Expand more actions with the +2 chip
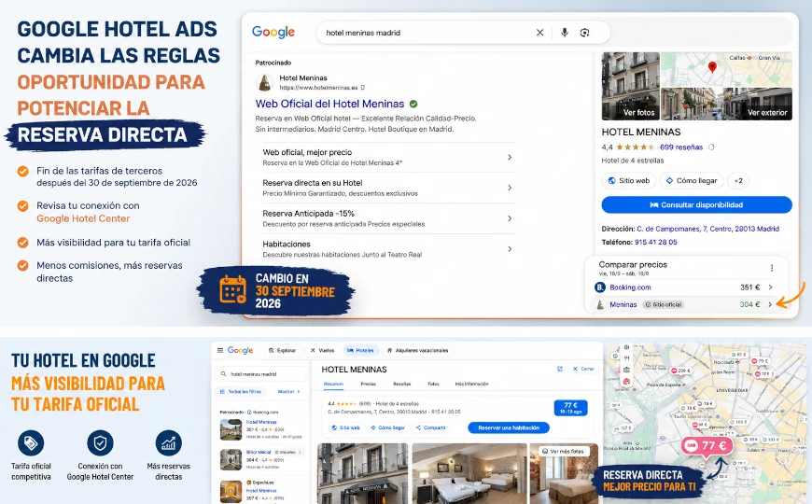Image resolution: width=812 pixels, height=504 pixels. point(738,181)
